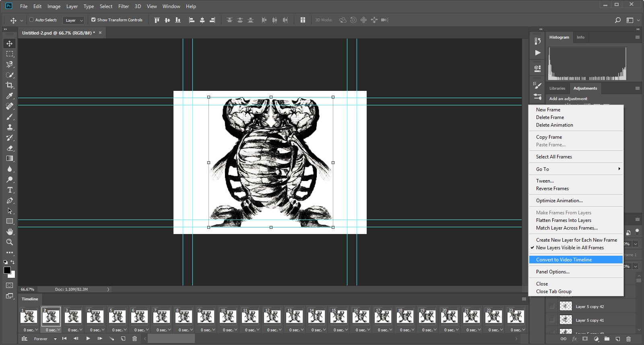Click the tween animation frames icon
This screenshot has height=345, width=644.
tap(111, 339)
